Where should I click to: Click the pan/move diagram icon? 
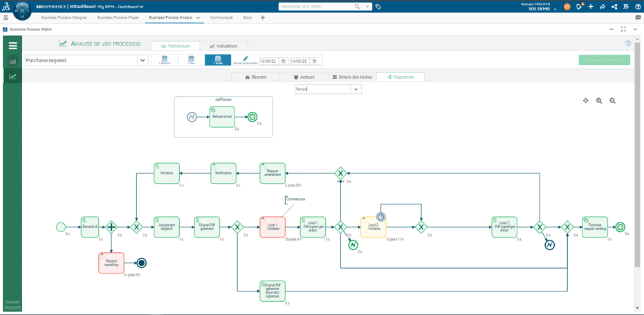click(586, 100)
